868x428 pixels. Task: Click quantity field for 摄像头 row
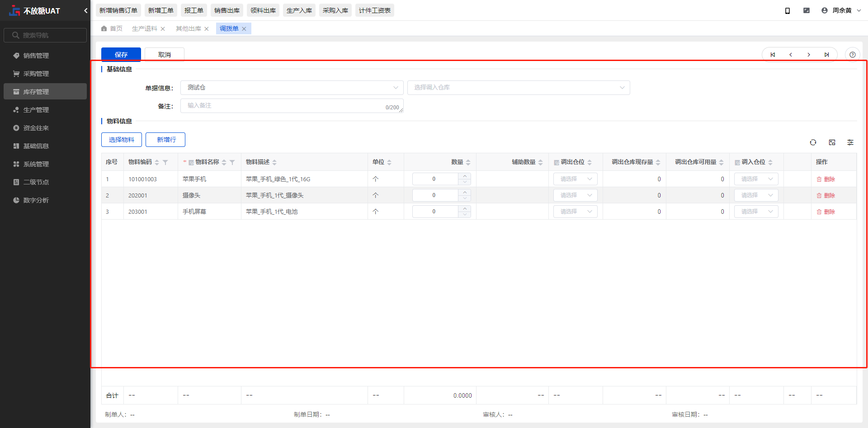pyautogui.click(x=436, y=195)
